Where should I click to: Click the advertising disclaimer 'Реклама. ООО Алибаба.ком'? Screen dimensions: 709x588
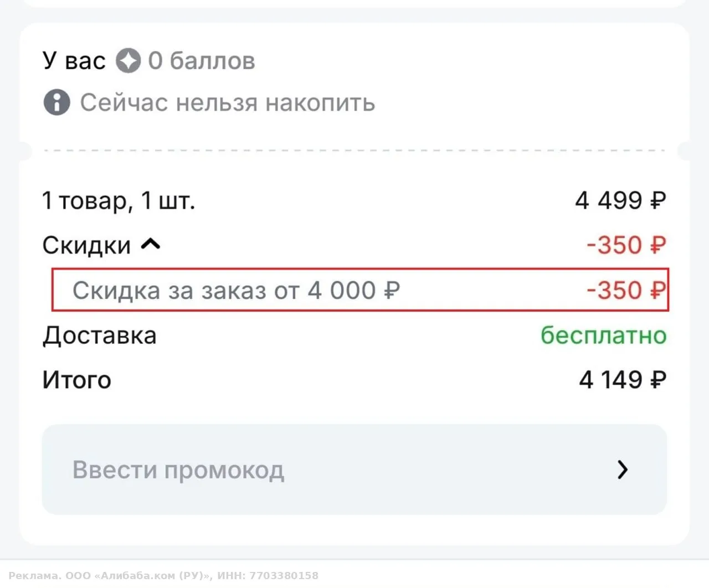tap(164, 575)
